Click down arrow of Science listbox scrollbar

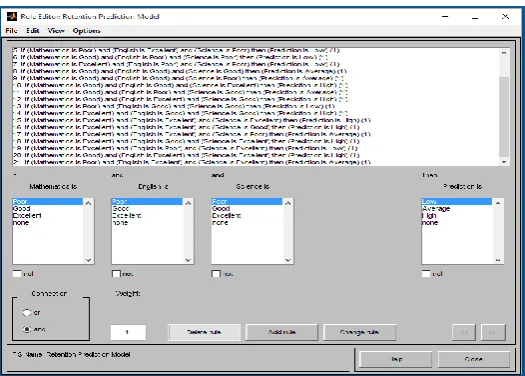click(x=288, y=260)
